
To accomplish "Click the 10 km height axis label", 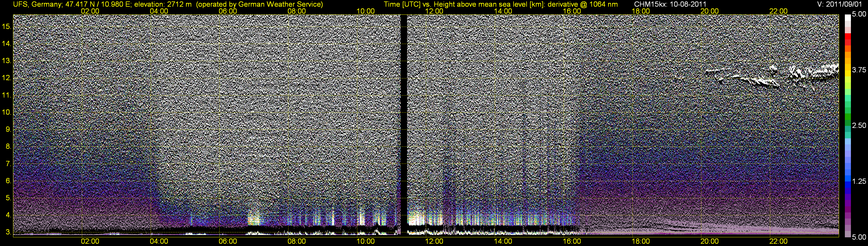I will (x=6, y=112).
